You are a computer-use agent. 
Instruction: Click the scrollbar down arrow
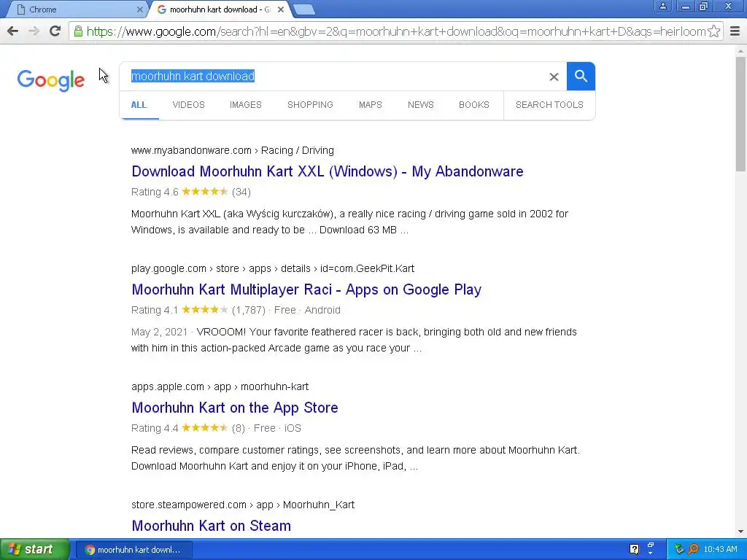[740, 532]
